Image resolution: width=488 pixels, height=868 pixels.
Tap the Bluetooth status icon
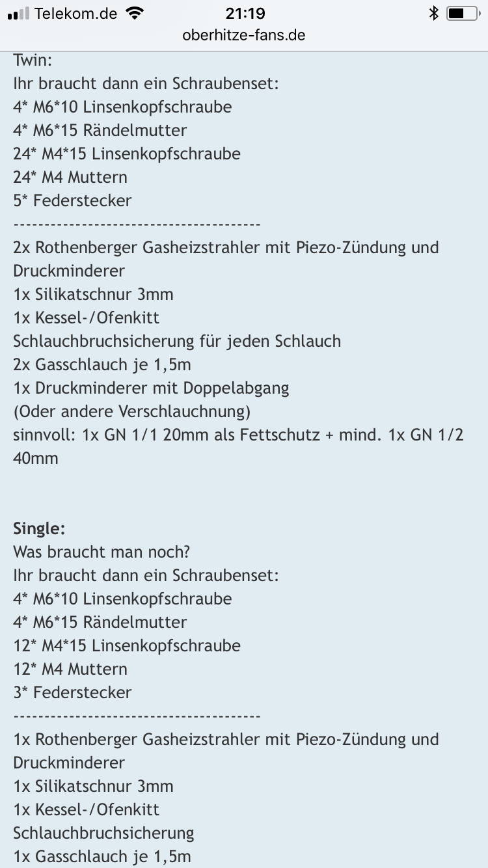coord(433,14)
